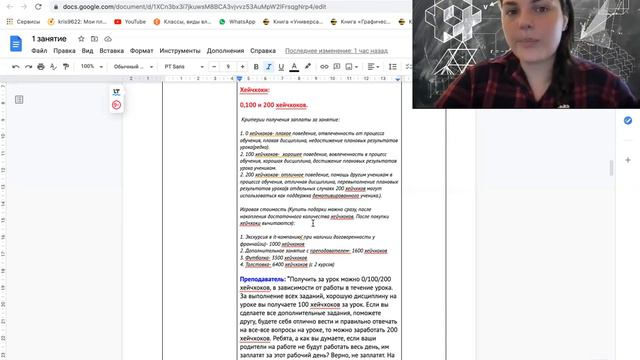Open the Справка menu
This screenshot has height=360, width=640.
[x=263, y=51]
